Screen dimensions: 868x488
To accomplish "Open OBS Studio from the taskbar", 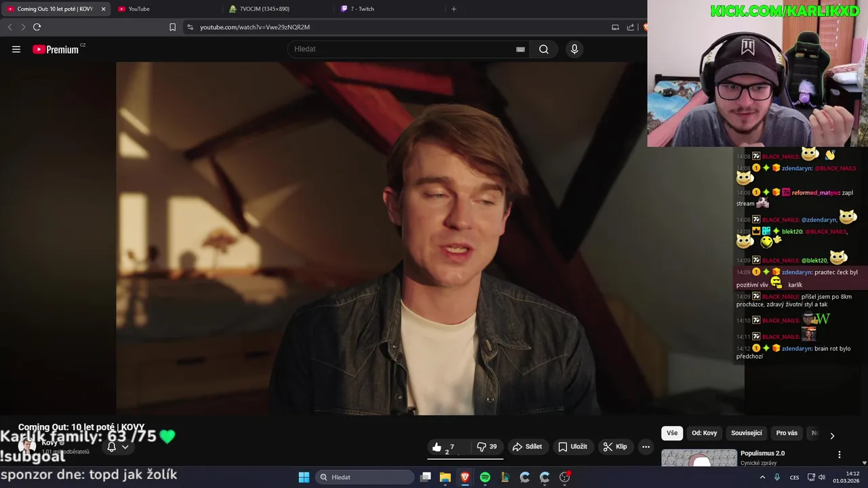I will coord(564,477).
